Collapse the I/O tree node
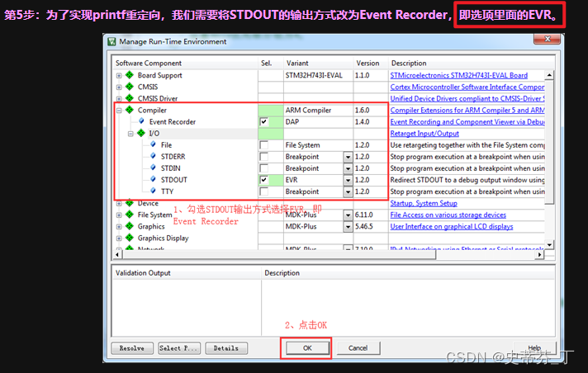Screen dimensions: 588x373 click(130, 134)
